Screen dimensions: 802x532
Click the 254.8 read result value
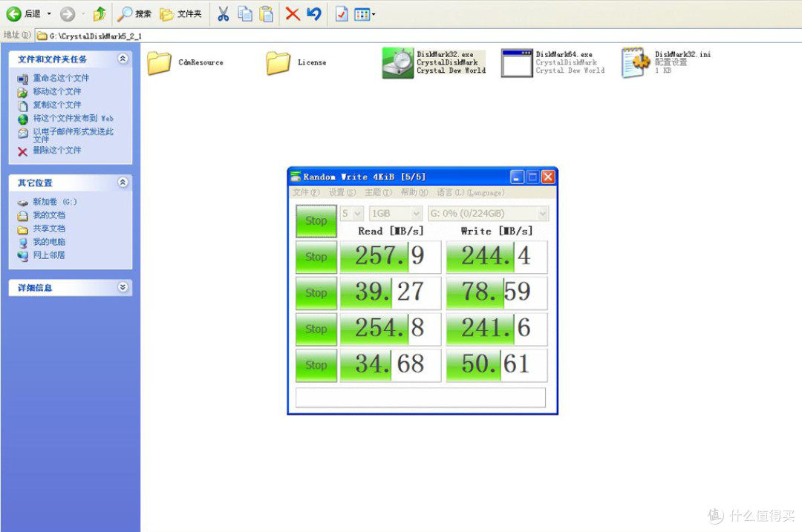click(x=391, y=329)
